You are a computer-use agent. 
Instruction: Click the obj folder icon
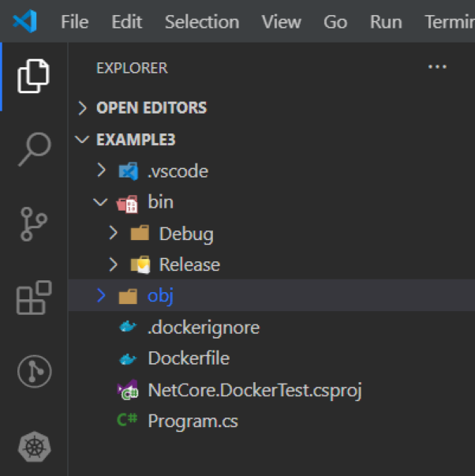pyautogui.click(x=128, y=296)
